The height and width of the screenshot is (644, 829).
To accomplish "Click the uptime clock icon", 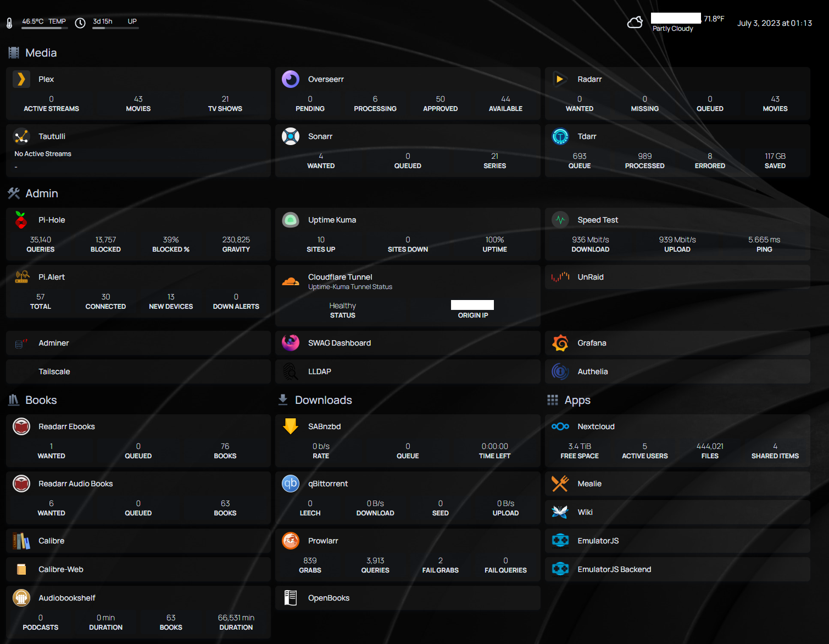I will point(80,23).
